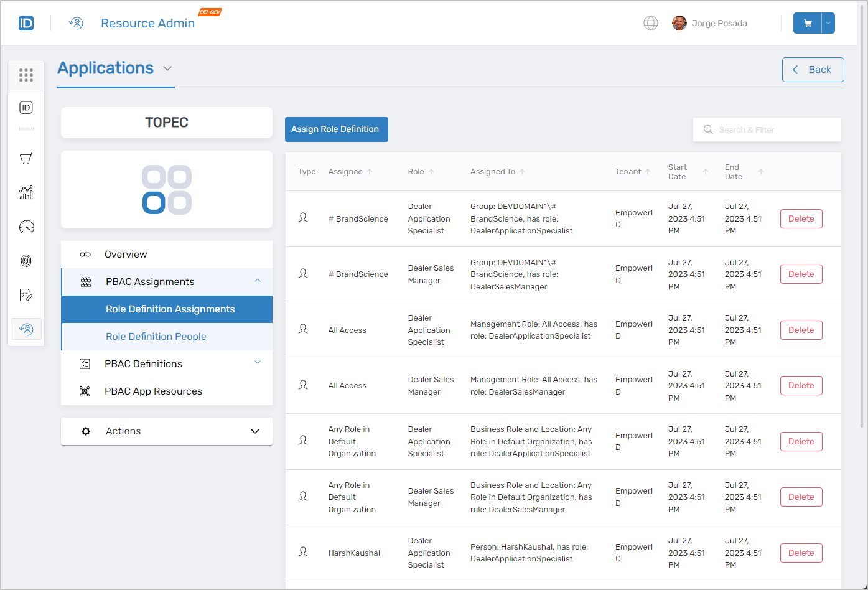Click the Assign Role Definition button
The height and width of the screenshot is (590, 868).
[x=336, y=129]
